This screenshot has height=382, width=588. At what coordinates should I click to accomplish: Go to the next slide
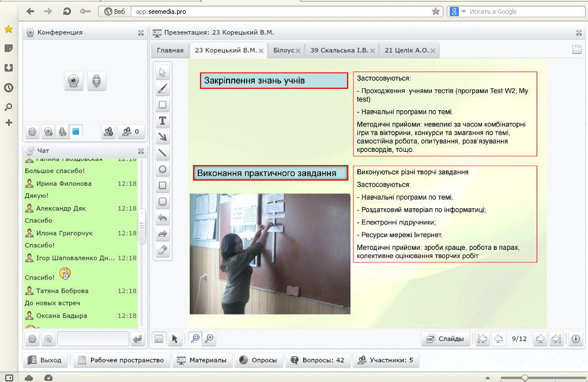[540, 339]
